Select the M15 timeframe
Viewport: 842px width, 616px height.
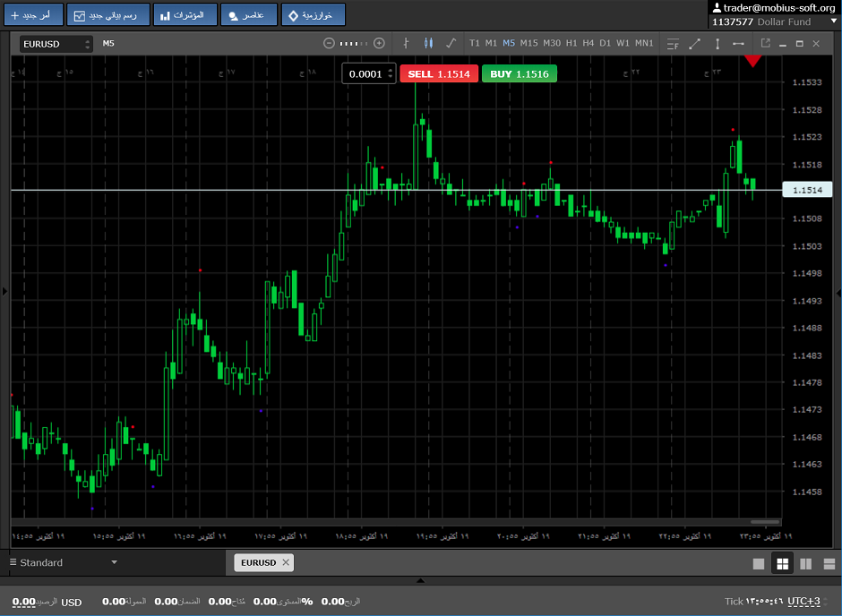tap(528, 44)
